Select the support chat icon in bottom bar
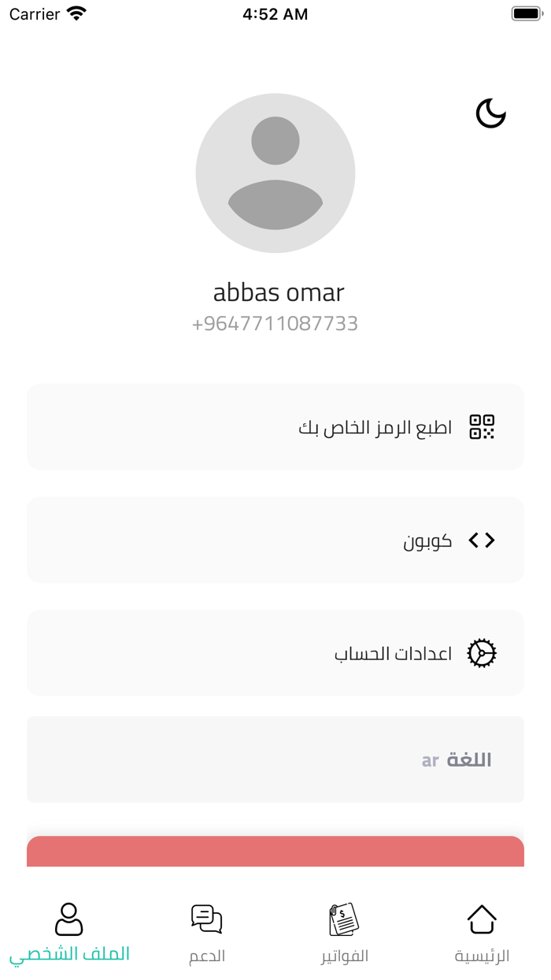 206,918
